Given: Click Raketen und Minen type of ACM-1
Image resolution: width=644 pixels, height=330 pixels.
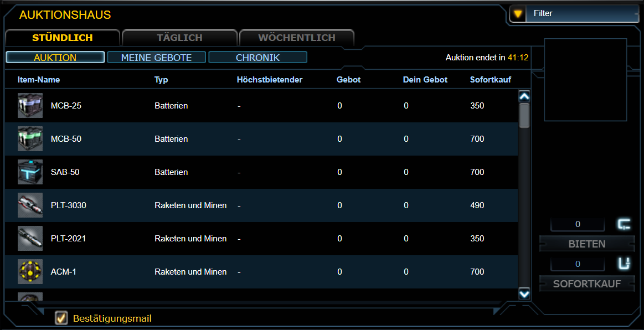Looking at the screenshot, I should (190, 272).
